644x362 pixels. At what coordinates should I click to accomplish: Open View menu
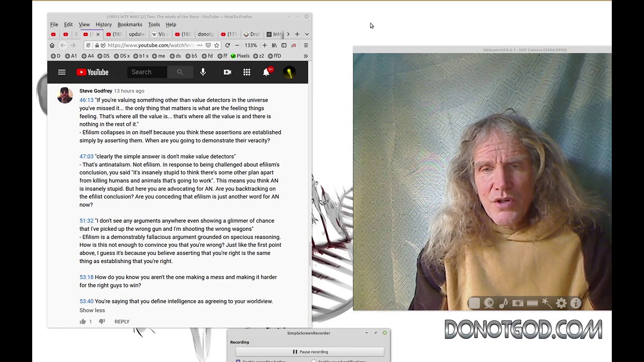pos(84,25)
